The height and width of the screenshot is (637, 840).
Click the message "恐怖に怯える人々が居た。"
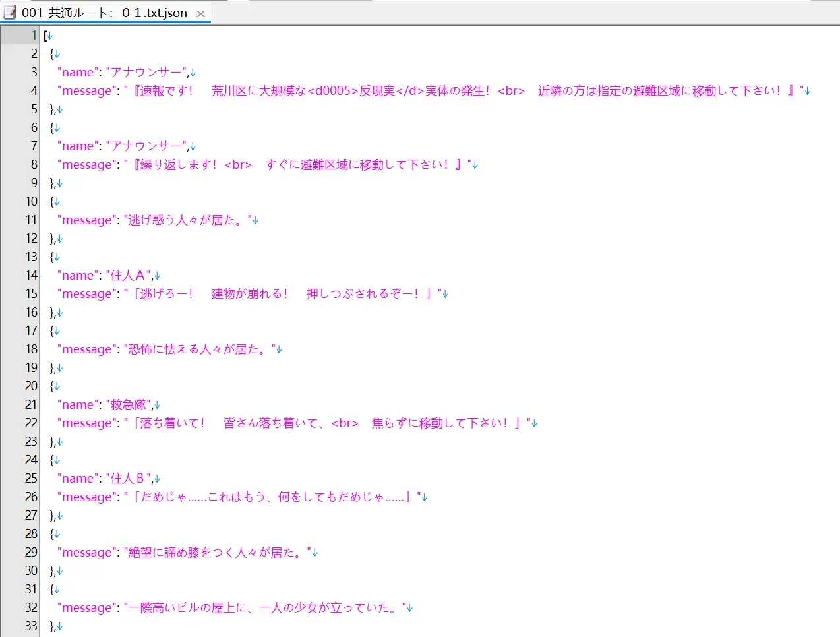click(199, 349)
